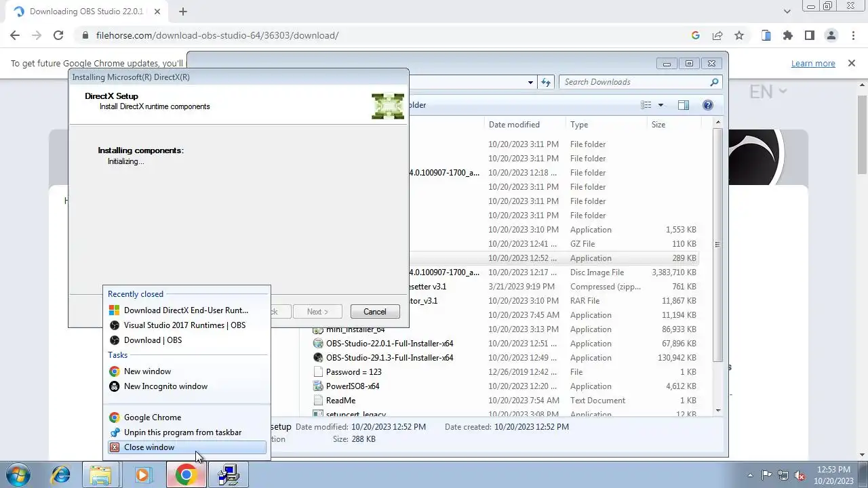Reopen Download DirectX End-User Runtime closed tab
This screenshot has height=488, width=868.
(186, 310)
